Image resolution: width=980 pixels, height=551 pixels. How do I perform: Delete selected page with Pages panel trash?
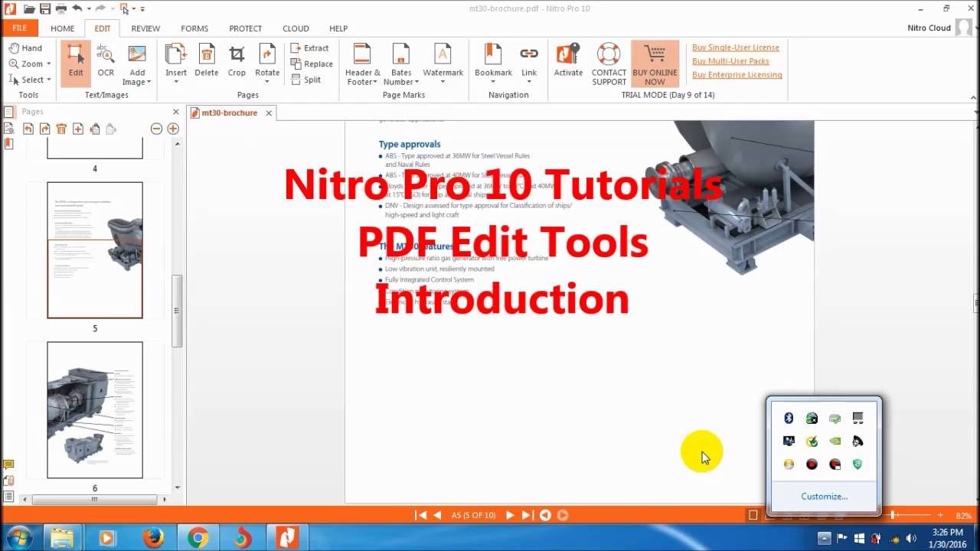coord(61,129)
